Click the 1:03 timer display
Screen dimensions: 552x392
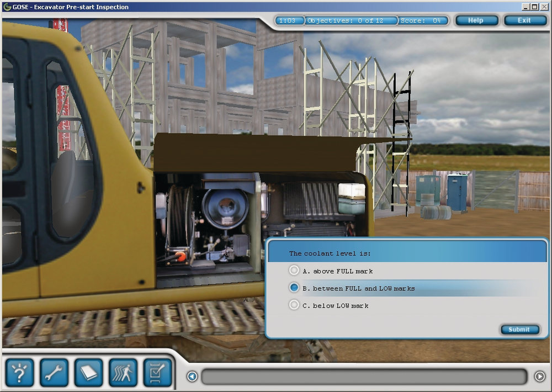(x=289, y=20)
